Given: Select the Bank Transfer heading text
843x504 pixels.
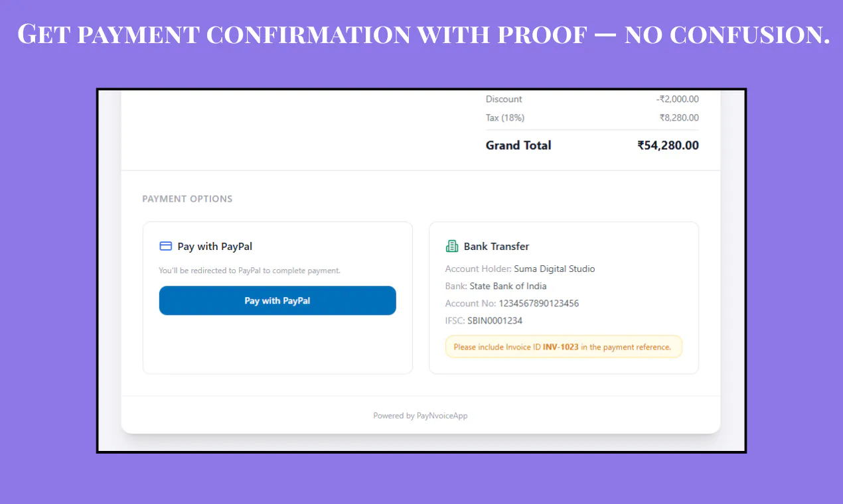Looking at the screenshot, I should click(x=497, y=246).
